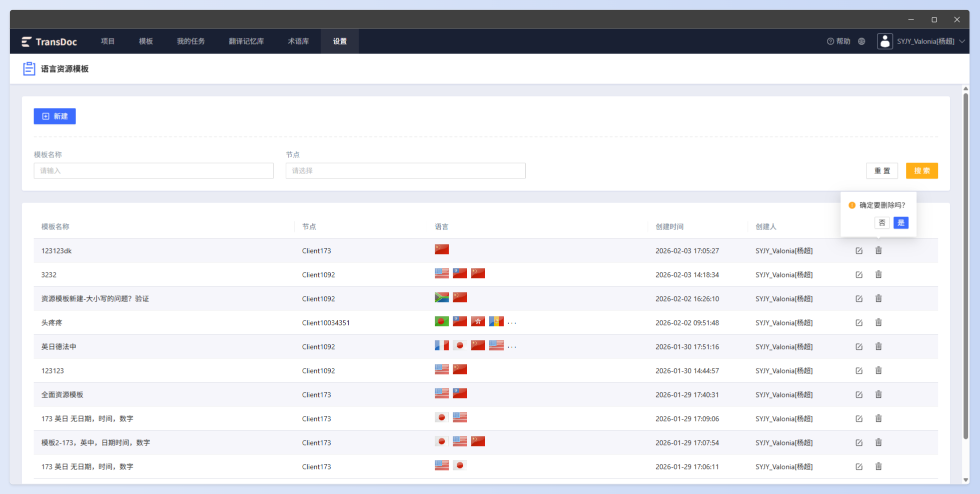Edit the 123123dk template row
Viewport: 980px width, 494px height.
[x=859, y=250]
